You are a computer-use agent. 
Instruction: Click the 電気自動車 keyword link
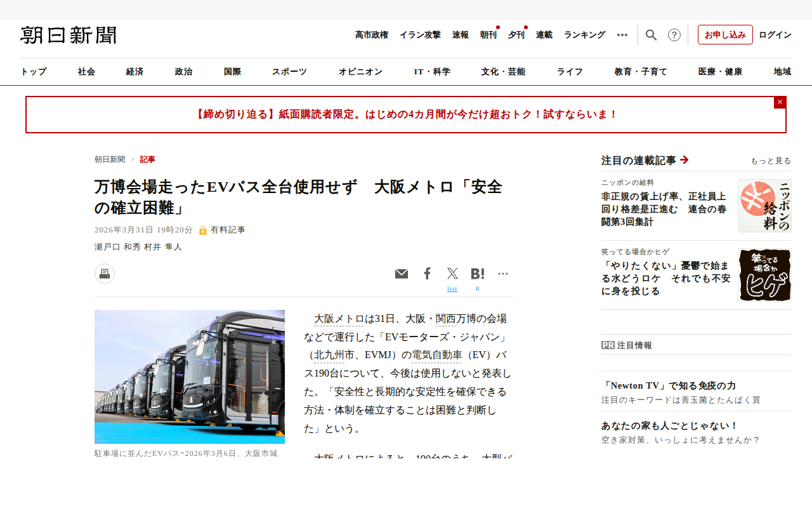point(437,355)
